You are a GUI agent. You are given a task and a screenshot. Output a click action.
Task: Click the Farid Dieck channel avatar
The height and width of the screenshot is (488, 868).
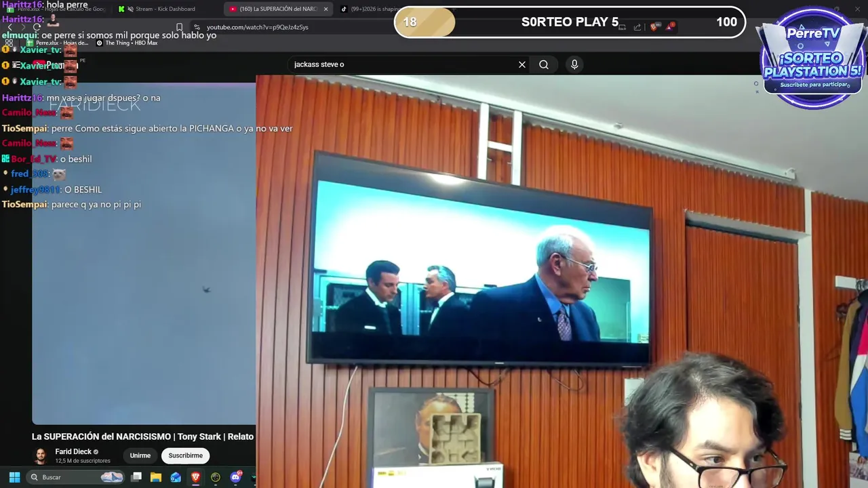pyautogui.click(x=41, y=455)
